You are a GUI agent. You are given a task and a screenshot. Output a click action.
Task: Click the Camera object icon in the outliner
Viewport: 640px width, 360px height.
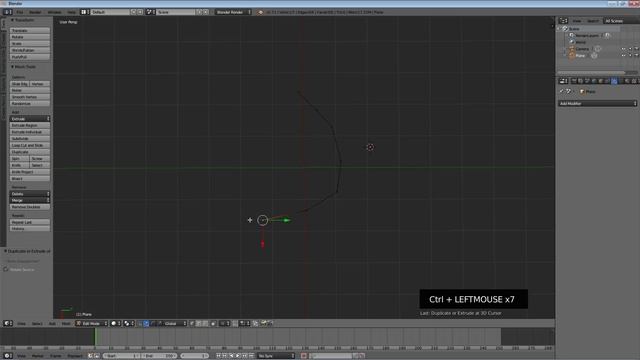(572, 49)
